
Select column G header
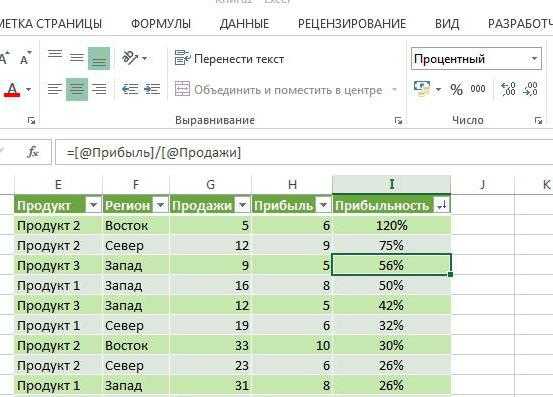point(210,184)
